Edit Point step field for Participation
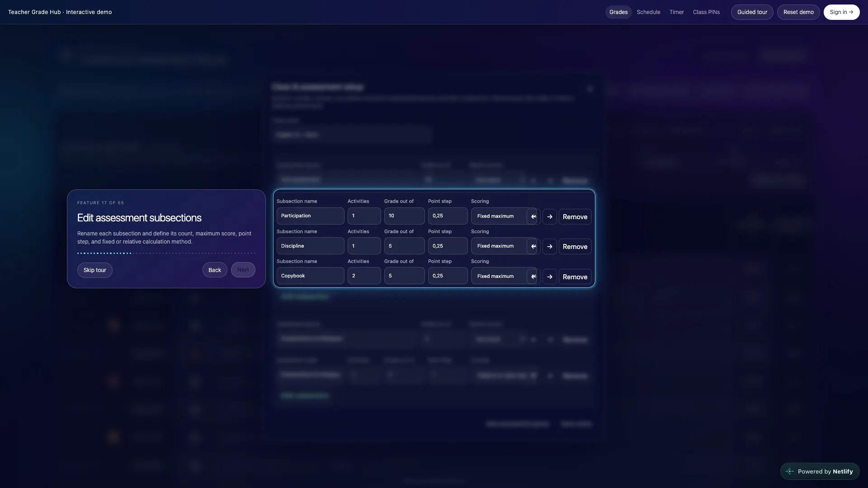 tap(448, 216)
